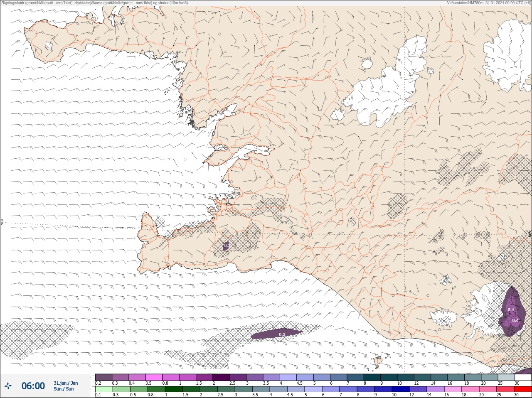Pick the light periwinkle 5 rain legend swatch
Image resolution: width=532 pixels, height=398 pixels.
[x=314, y=389]
